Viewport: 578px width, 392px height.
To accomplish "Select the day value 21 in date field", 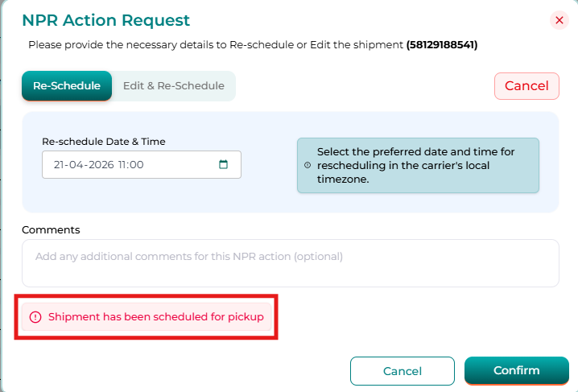I will pyautogui.click(x=60, y=165).
